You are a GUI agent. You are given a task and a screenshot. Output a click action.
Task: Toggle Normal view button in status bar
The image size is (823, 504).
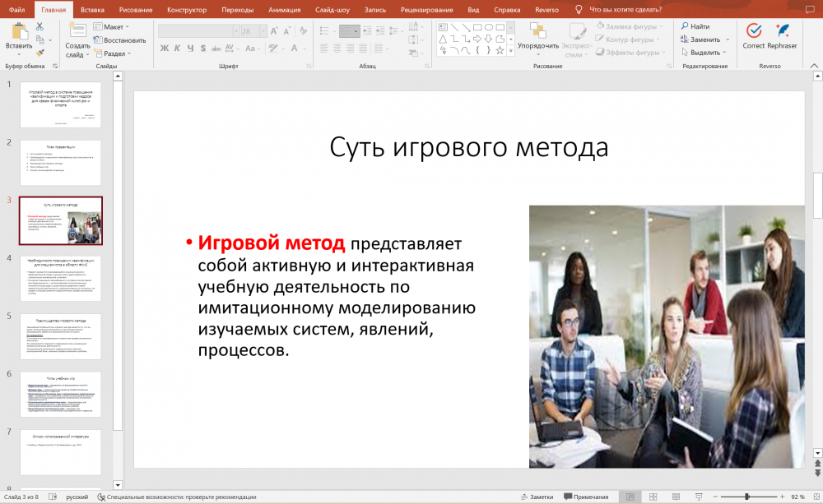[x=630, y=497]
